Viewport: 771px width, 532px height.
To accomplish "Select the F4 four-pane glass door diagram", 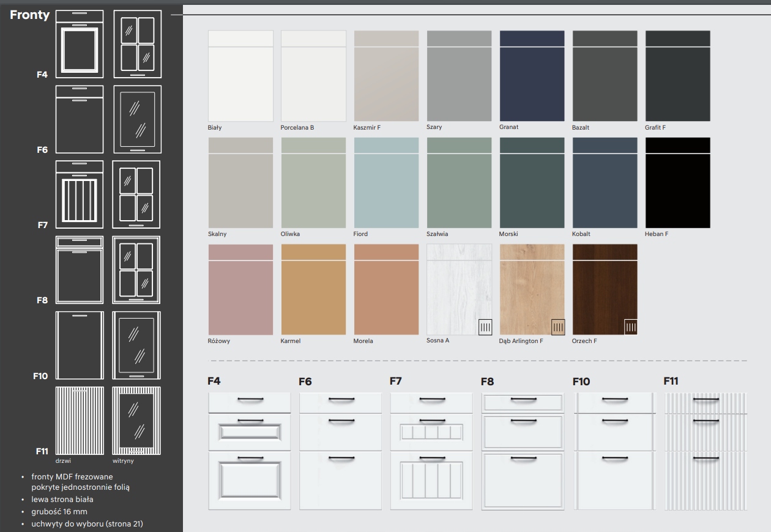I will click(x=137, y=44).
